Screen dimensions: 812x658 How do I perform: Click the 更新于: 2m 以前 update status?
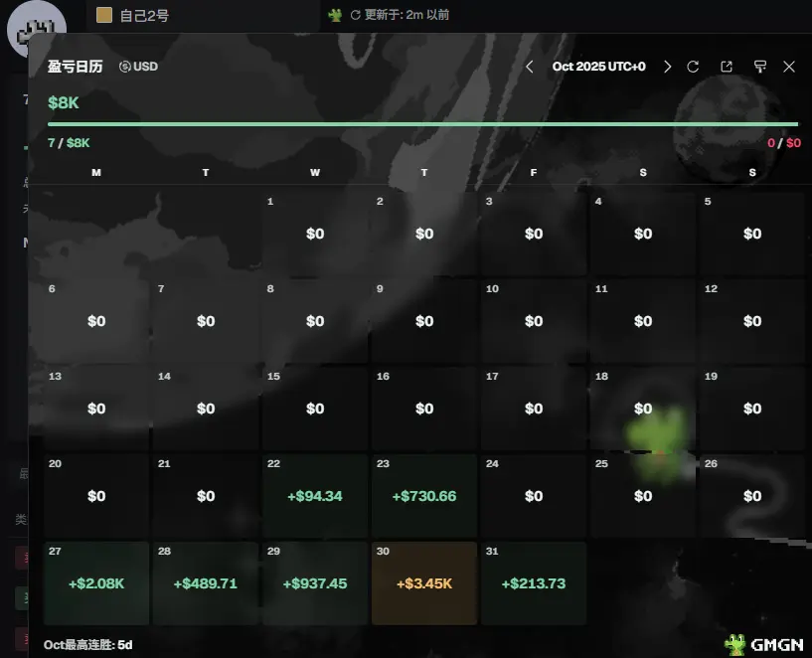tap(406, 15)
